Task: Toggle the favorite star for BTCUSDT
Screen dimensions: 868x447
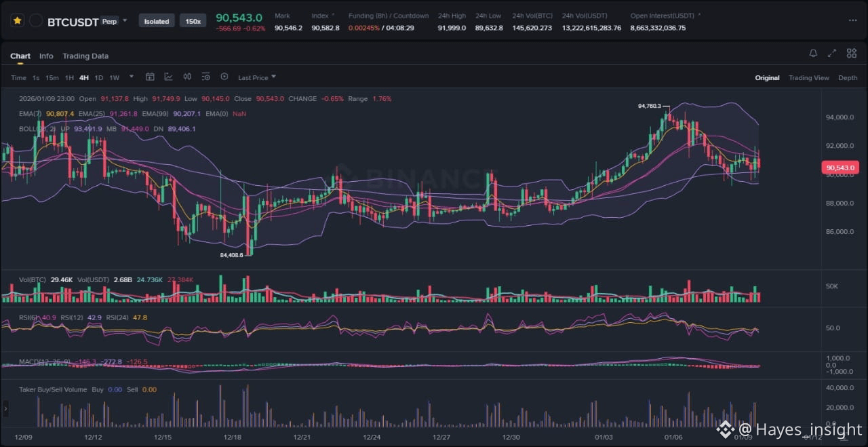Action: tap(17, 21)
